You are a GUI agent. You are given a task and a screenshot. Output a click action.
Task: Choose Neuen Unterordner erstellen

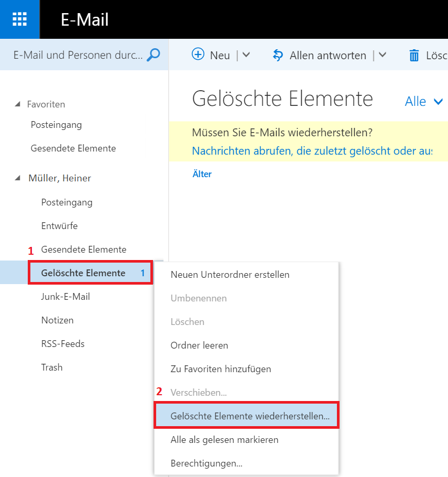coord(246,275)
